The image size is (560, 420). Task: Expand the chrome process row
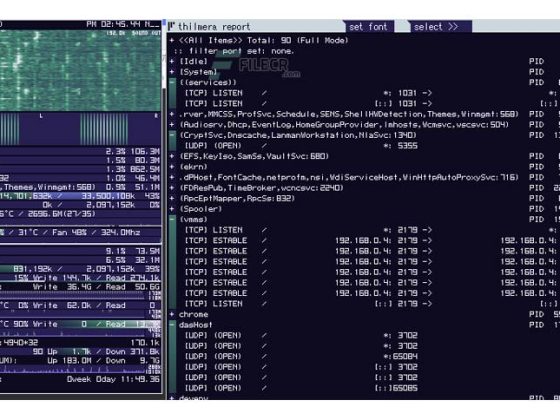pos(172,314)
